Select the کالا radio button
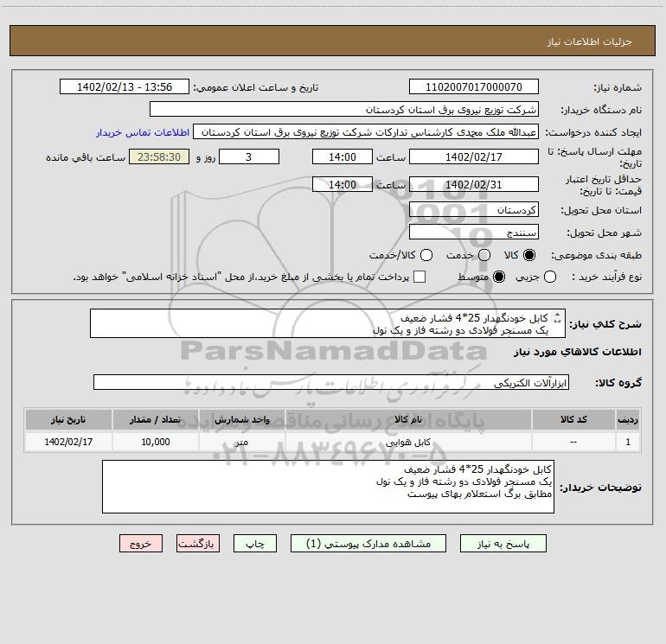 529,255
